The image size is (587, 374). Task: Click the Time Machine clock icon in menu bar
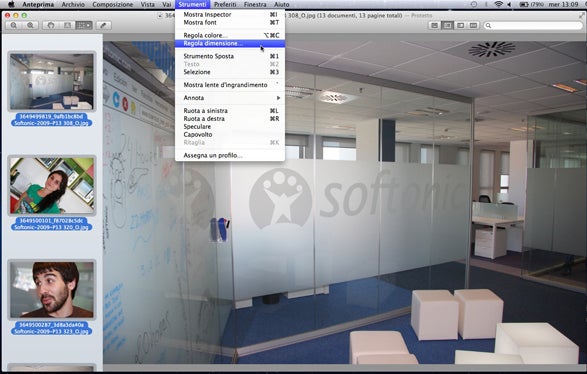pos(474,4)
